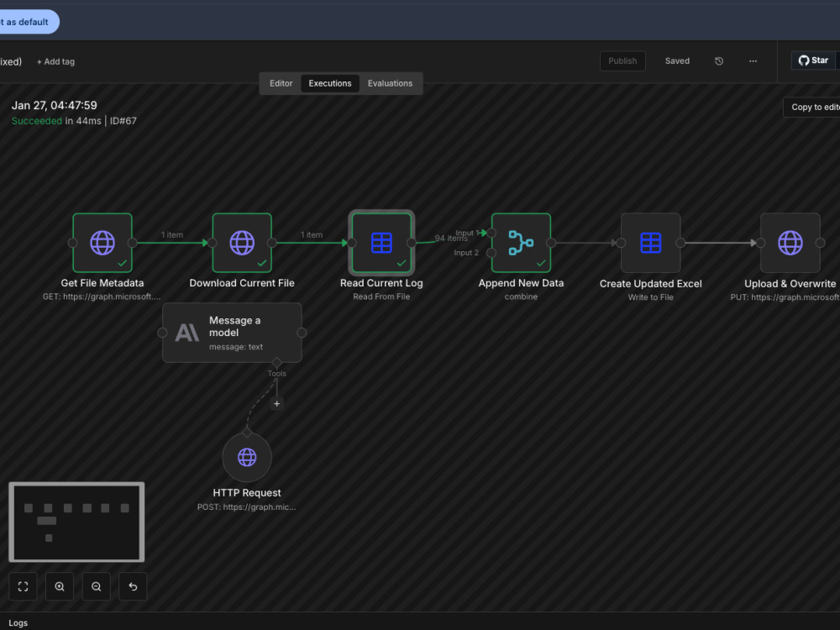This screenshot has height=630, width=840.
Task: Click the Get File Metadata GET URL subtitle
Action: [102, 297]
